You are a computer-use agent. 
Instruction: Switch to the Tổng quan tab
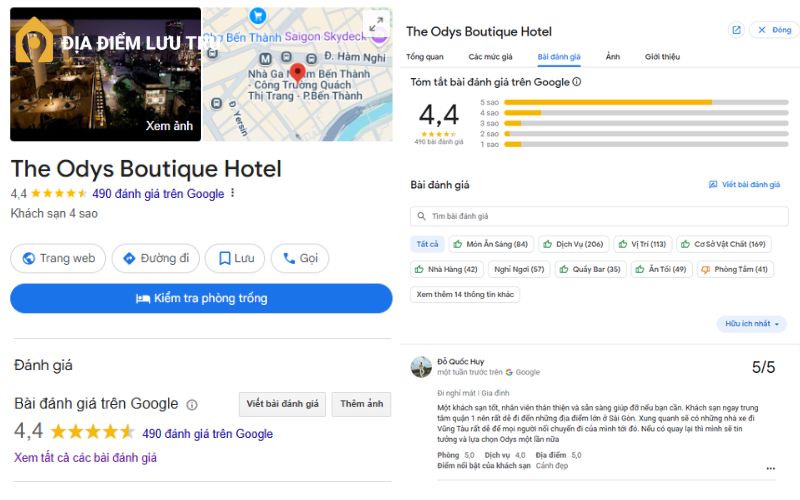pos(425,57)
